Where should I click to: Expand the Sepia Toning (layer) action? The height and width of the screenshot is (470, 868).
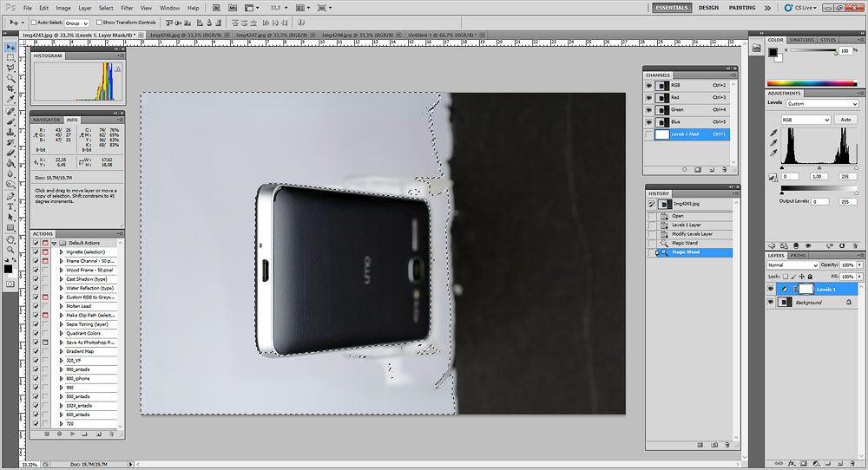point(61,324)
